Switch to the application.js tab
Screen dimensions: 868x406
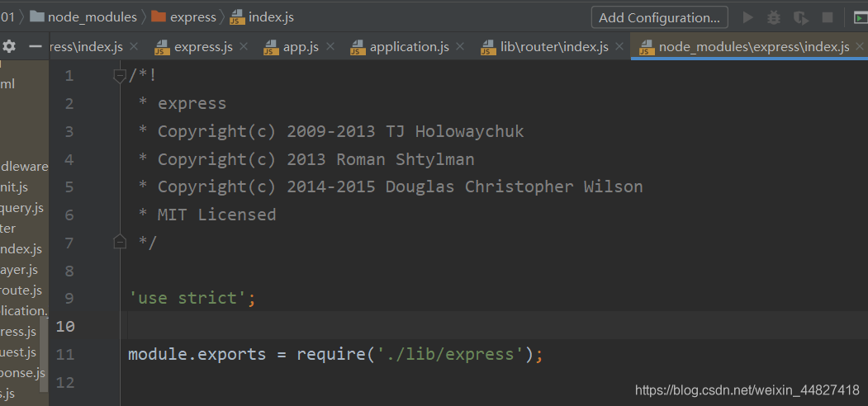click(x=409, y=47)
